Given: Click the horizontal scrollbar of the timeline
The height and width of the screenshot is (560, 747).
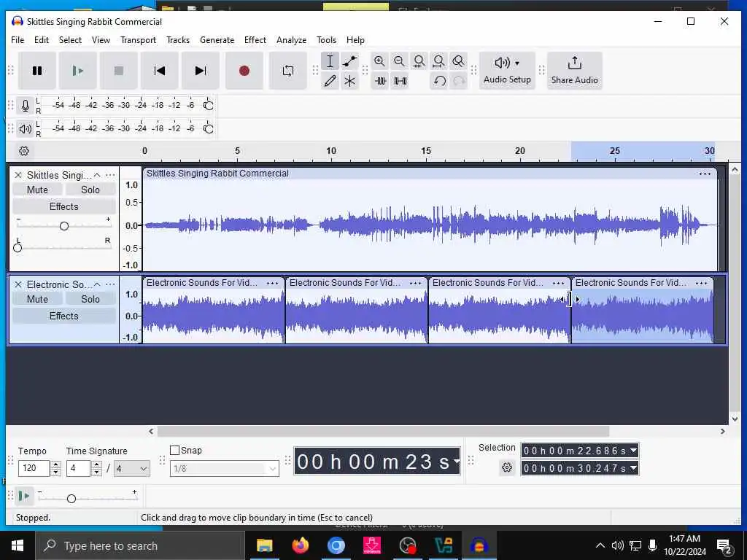Looking at the screenshot, I should [x=383, y=432].
